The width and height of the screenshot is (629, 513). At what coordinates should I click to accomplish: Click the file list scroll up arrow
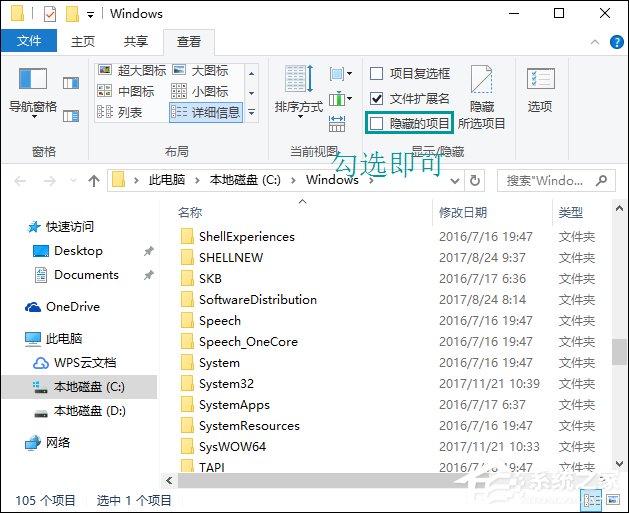point(619,208)
